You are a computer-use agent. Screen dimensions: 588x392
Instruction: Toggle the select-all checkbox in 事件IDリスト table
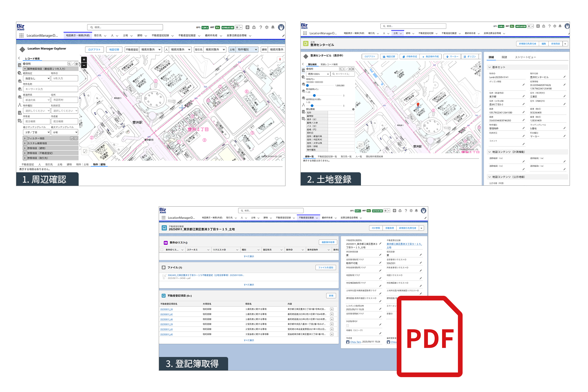pyautogui.click(x=162, y=250)
